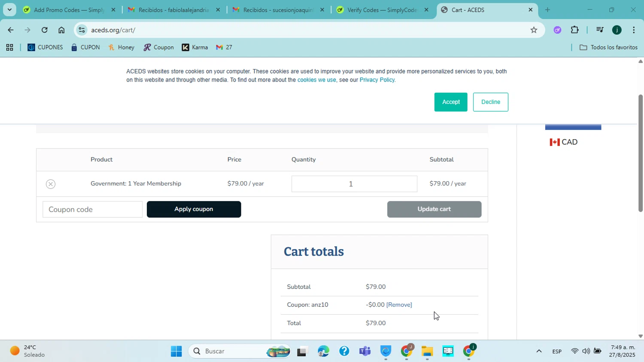Open browser home page
The width and height of the screenshot is (644, 362).
pyautogui.click(x=61, y=30)
